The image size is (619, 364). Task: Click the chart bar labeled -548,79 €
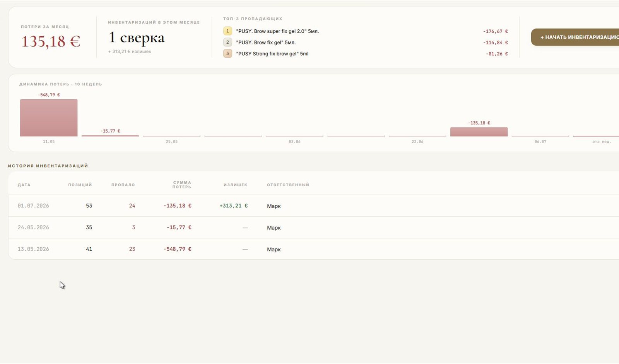coord(49,117)
